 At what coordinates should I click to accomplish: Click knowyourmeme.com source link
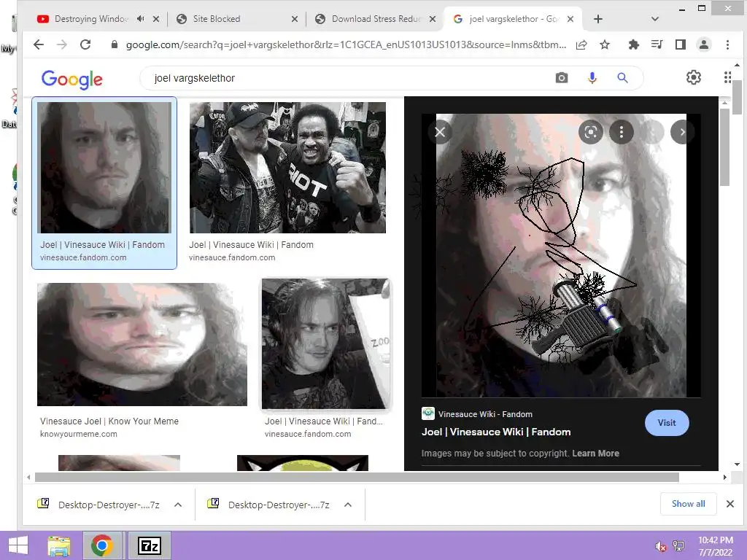(79, 434)
